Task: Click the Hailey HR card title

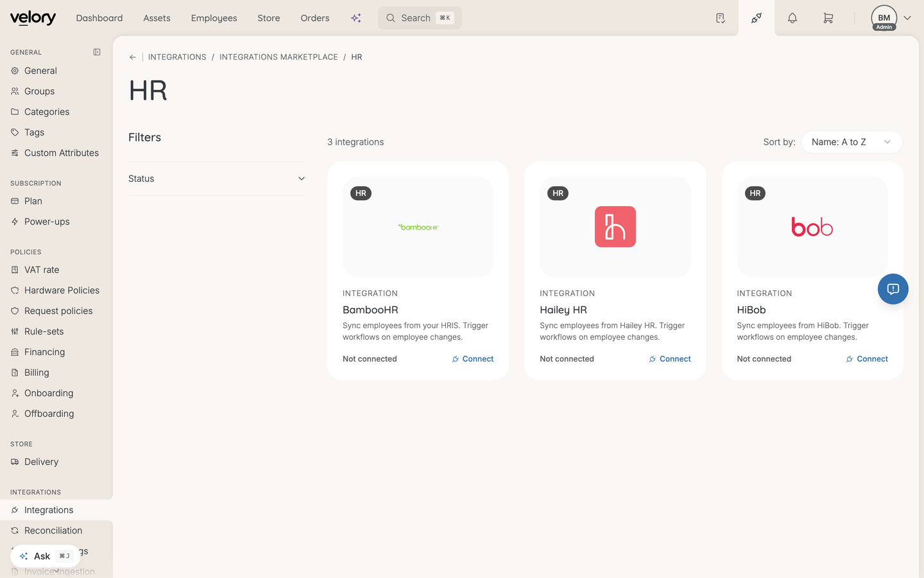Action: [x=563, y=310]
